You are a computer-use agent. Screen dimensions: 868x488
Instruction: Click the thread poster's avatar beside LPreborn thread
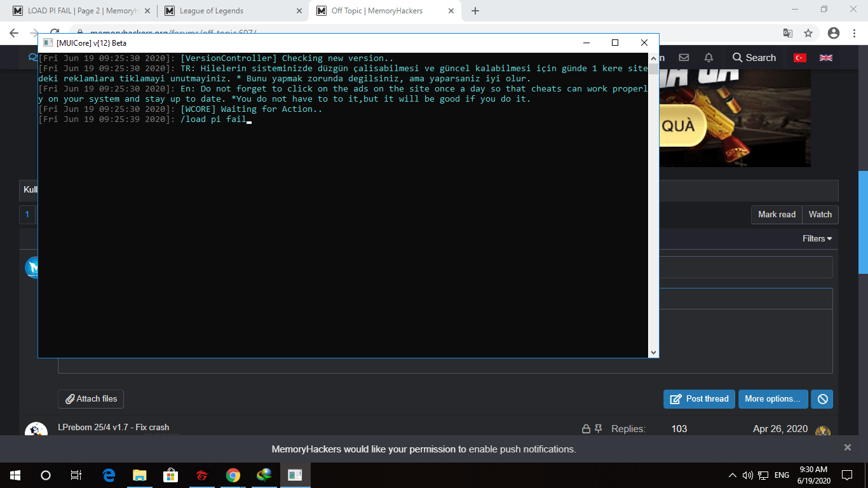[36, 430]
